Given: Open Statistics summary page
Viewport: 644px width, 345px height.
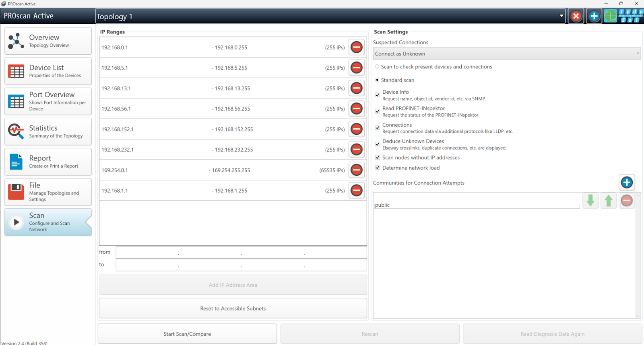Looking at the screenshot, I should tap(48, 131).
